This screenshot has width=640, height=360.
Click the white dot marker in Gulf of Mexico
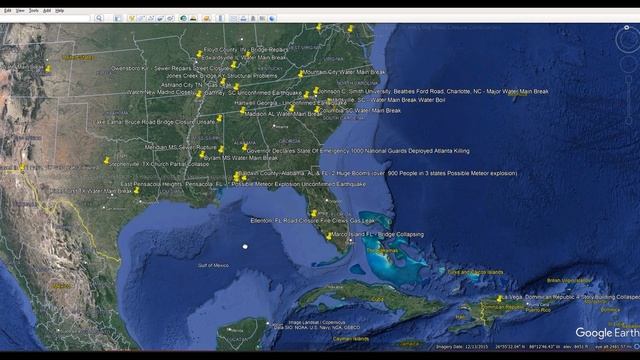pyautogui.click(x=245, y=247)
